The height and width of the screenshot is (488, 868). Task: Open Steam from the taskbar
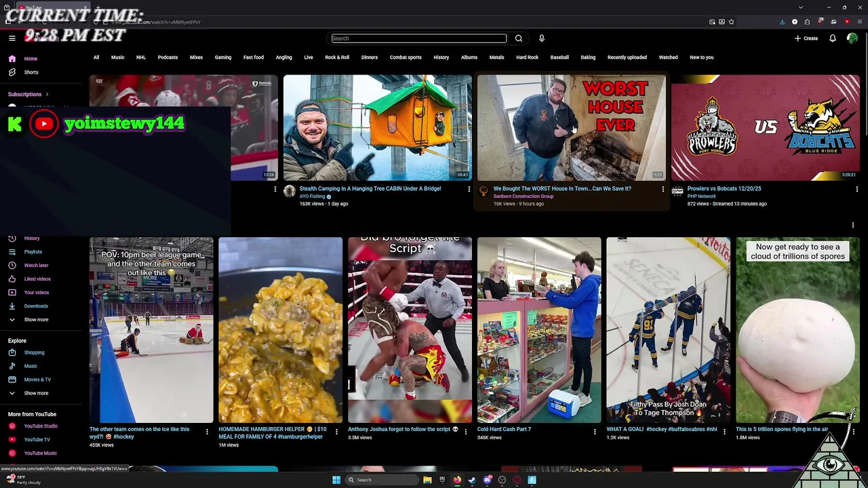coord(472,480)
